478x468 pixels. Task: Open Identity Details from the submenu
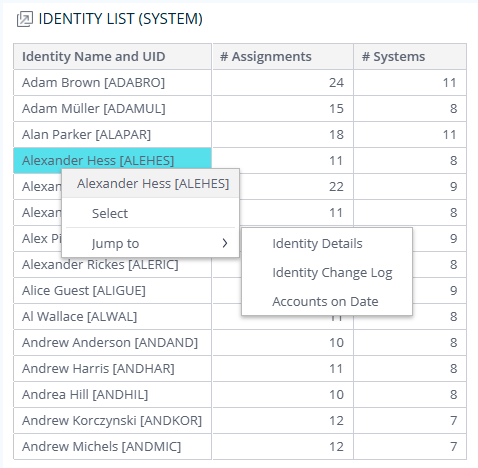tap(317, 244)
